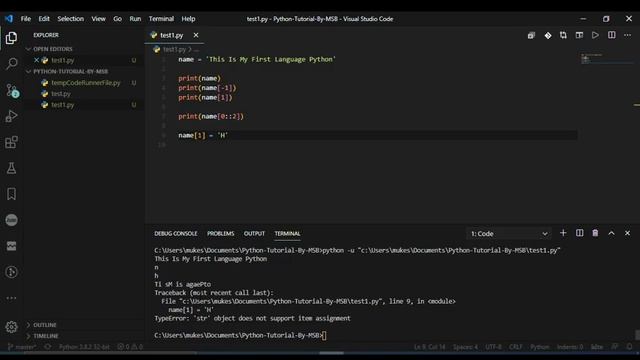Viewport: 640px width, 360px height.
Task: Open the circular git history icon
Action: [11, 272]
